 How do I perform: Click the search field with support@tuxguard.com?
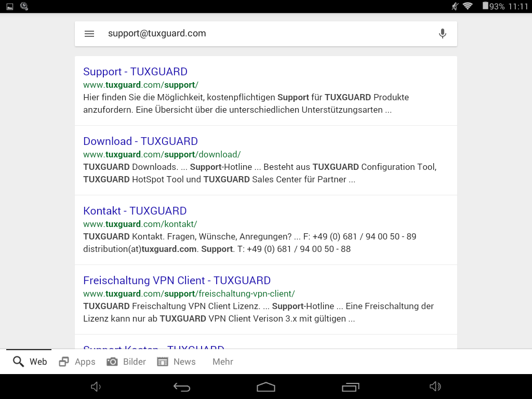point(266,34)
